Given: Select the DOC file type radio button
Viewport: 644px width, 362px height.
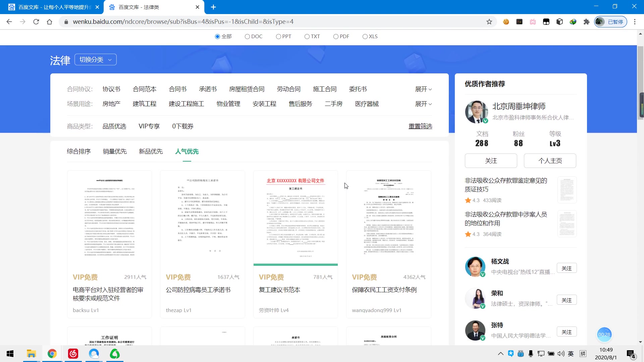Looking at the screenshot, I should point(247,36).
